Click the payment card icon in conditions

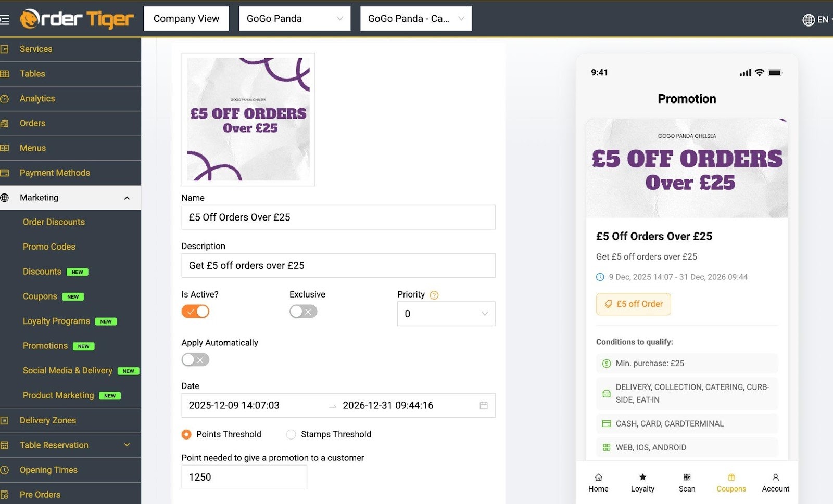coord(607,424)
